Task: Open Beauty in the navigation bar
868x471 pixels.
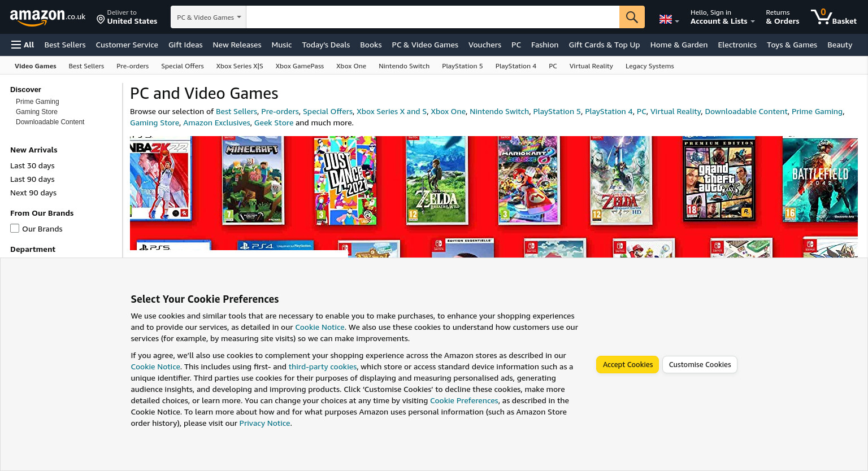Action: pos(840,45)
